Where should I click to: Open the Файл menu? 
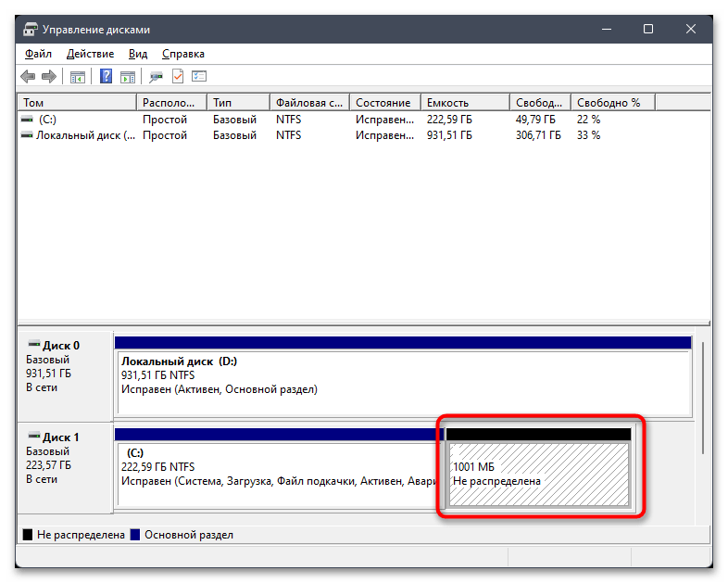pos(38,54)
